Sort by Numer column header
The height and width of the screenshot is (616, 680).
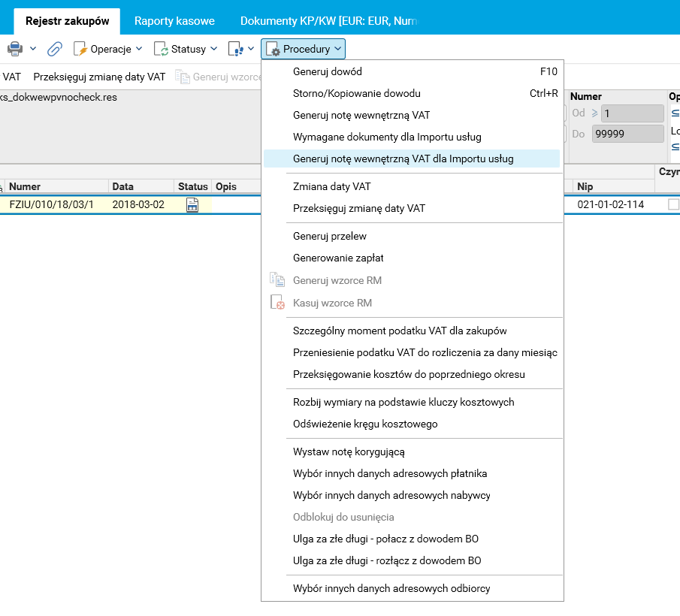click(56, 186)
